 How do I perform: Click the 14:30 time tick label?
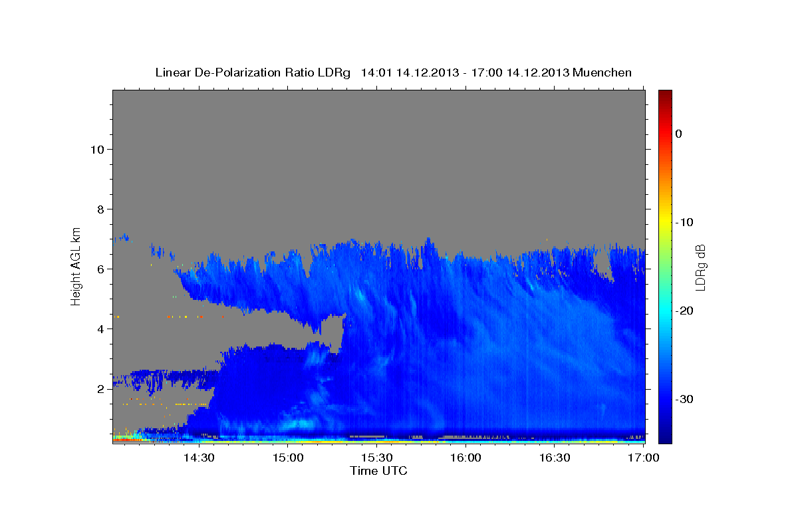[x=198, y=458]
